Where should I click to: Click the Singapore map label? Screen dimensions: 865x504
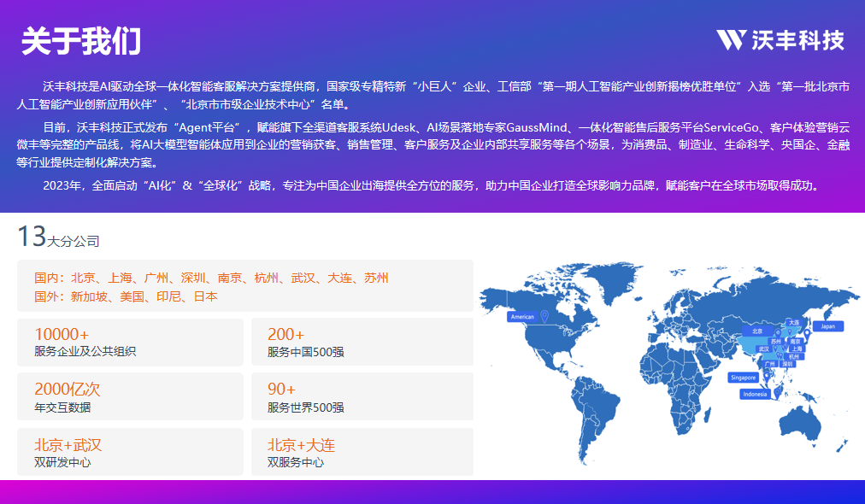tap(742, 377)
